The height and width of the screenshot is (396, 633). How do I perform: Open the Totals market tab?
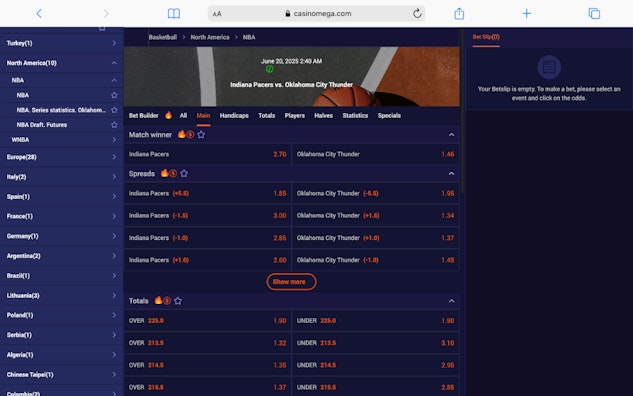[267, 115]
